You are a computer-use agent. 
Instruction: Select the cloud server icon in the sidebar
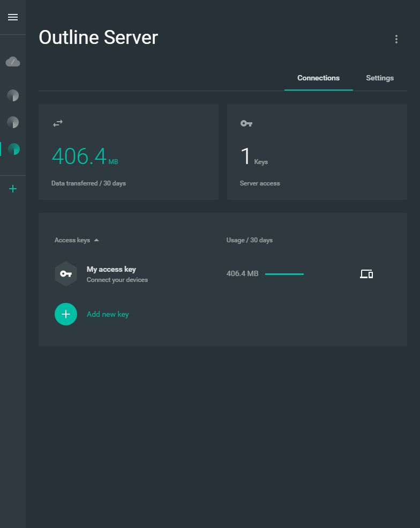13,62
